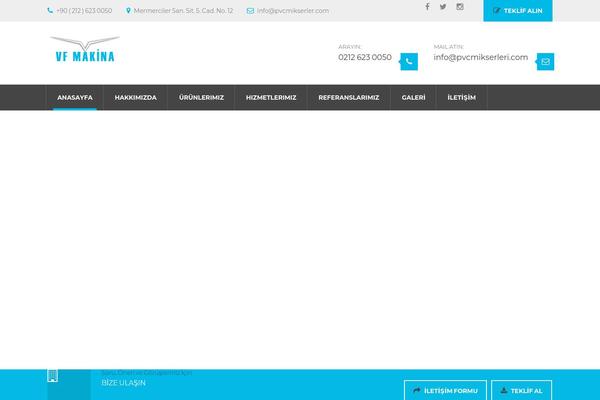Click the info@pvcmikserler.com top bar email
The width and height of the screenshot is (600, 400).
pos(293,11)
